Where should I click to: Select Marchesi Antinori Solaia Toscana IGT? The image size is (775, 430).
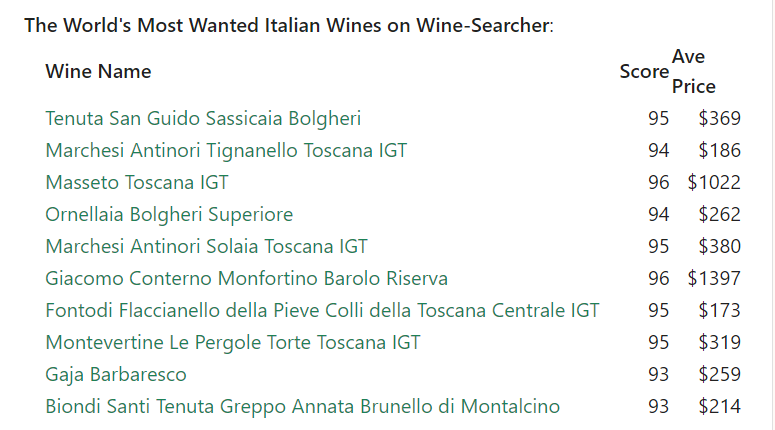[206, 246]
